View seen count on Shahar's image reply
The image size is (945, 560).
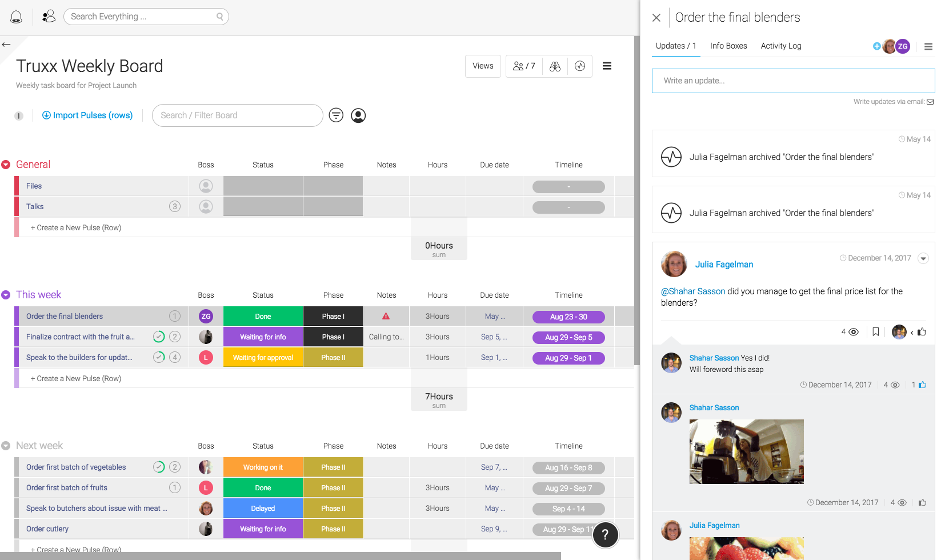902,503
